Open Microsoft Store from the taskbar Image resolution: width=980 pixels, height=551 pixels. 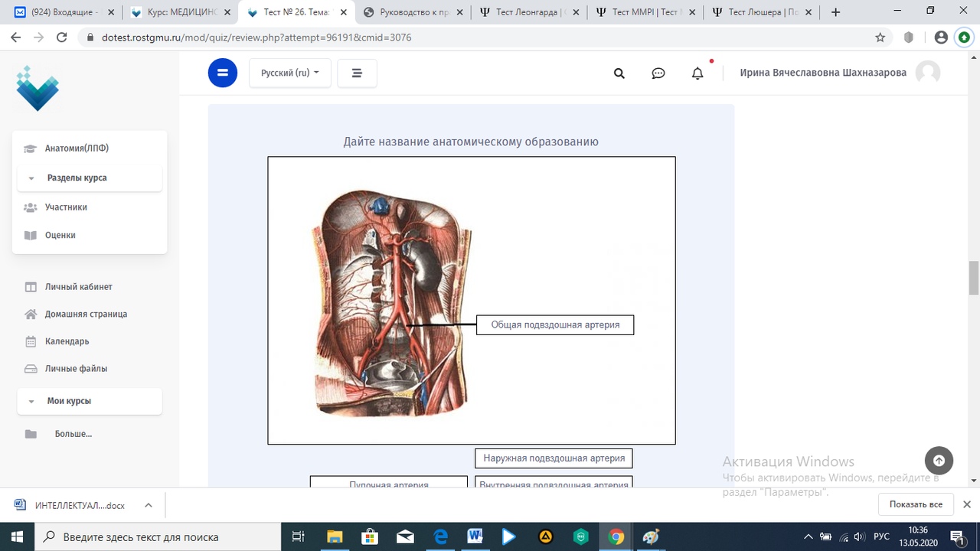tap(370, 536)
